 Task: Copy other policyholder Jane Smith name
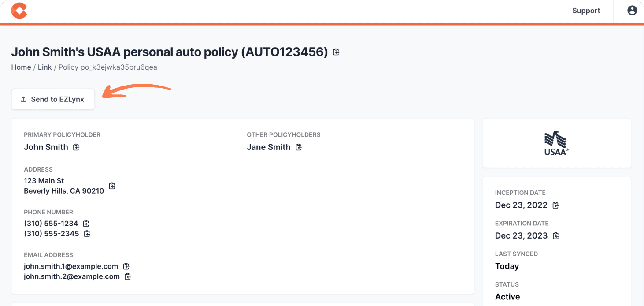[x=299, y=147]
